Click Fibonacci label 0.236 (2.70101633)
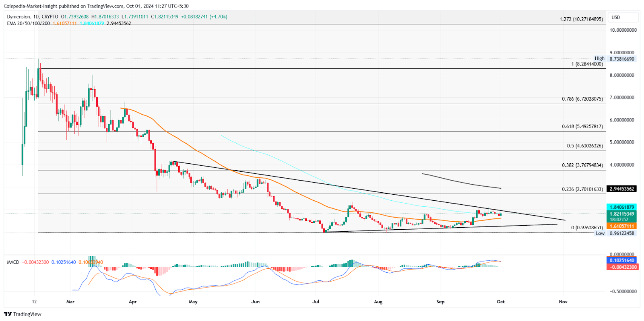Screen dimensions: 644x321 (x=582, y=189)
